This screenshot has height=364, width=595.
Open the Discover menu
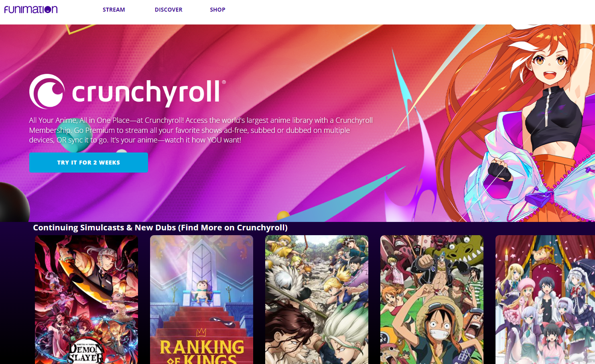coord(169,10)
